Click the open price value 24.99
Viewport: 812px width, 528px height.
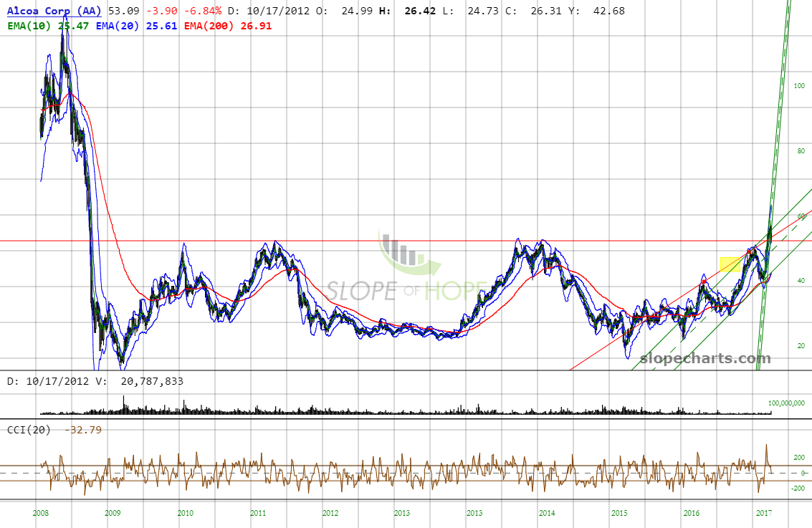[x=357, y=11]
